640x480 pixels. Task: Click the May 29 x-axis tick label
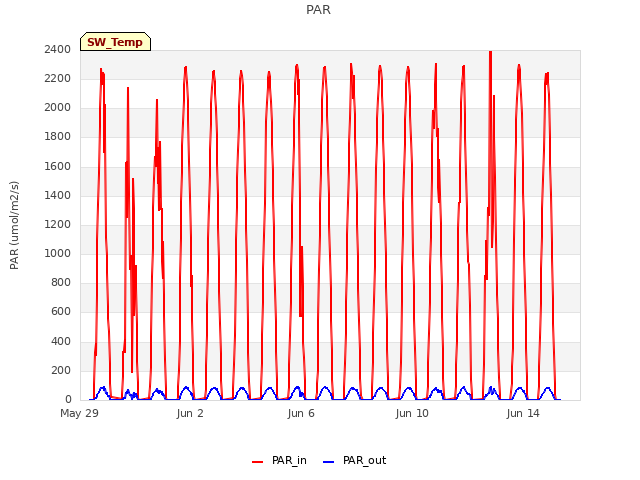tap(80, 413)
